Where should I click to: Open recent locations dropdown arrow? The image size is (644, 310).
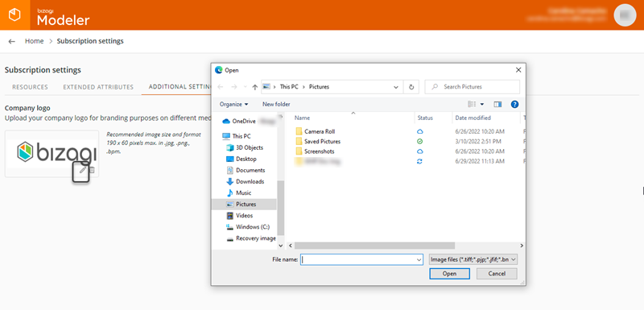point(246,87)
